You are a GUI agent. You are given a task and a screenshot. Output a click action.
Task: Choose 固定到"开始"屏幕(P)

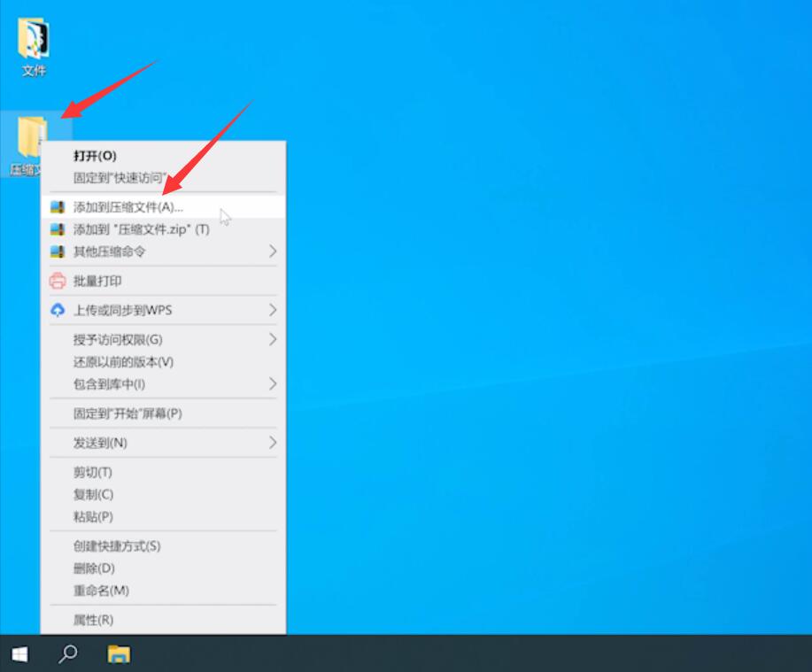click(163, 413)
